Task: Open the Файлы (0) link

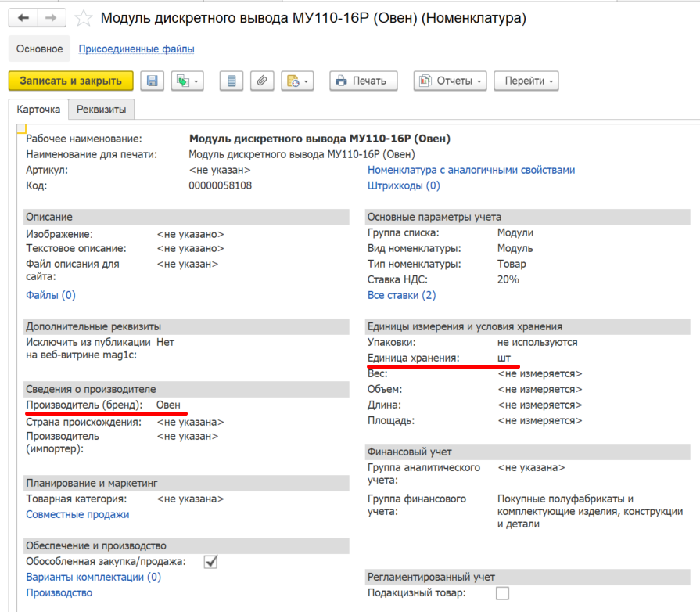Action: pos(51,295)
